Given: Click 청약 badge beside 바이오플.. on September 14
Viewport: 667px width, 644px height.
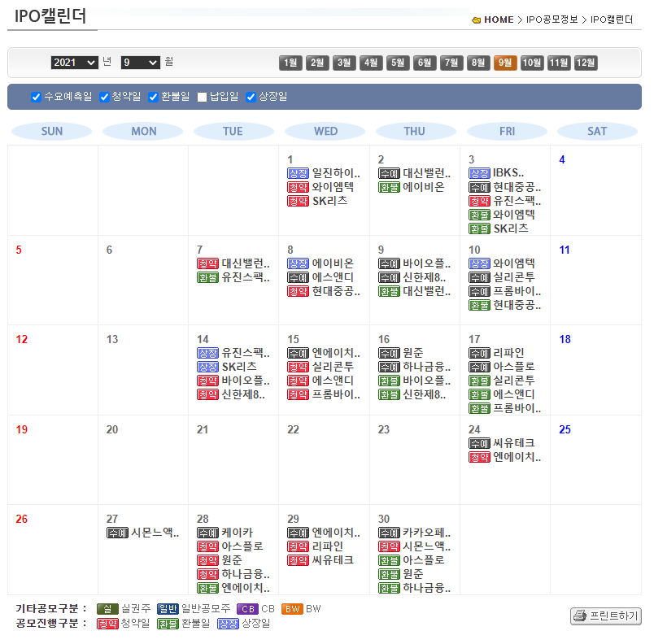Looking at the screenshot, I should pyautogui.click(x=207, y=381).
